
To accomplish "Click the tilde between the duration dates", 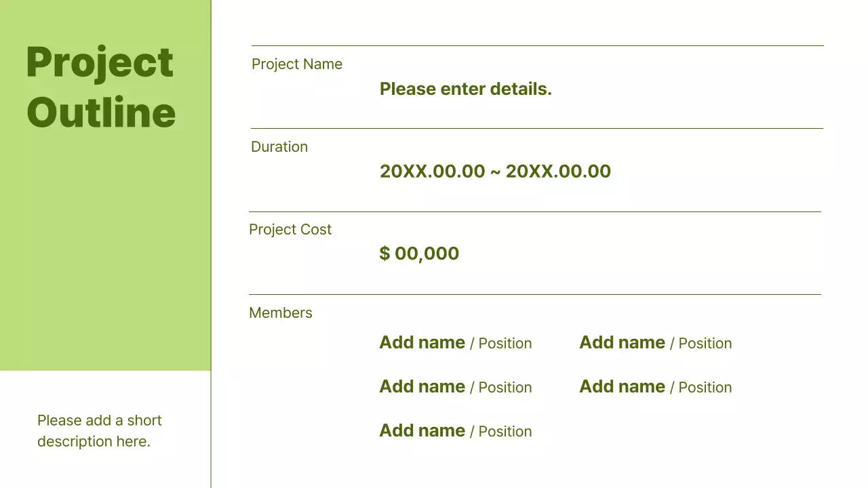I will (495, 171).
